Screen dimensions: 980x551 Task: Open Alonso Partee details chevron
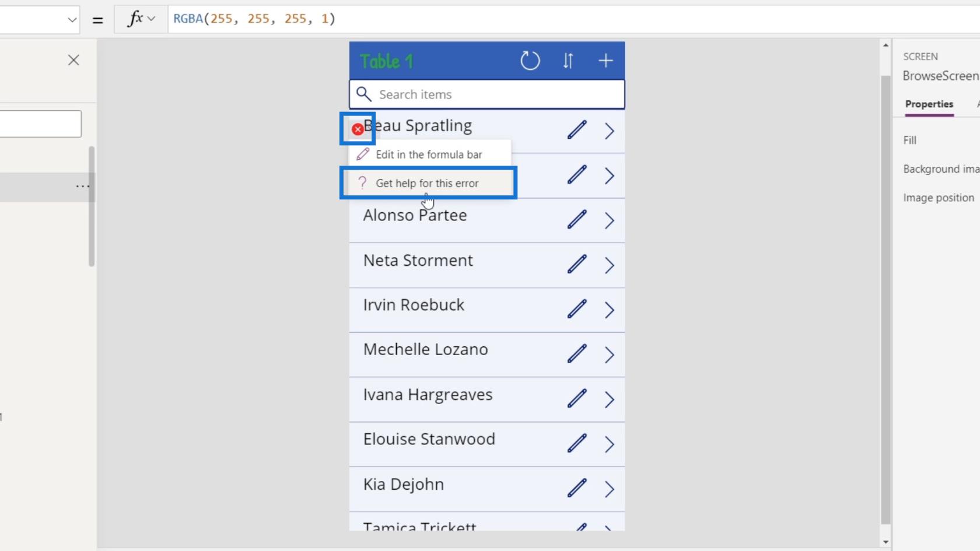pyautogui.click(x=610, y=220)
